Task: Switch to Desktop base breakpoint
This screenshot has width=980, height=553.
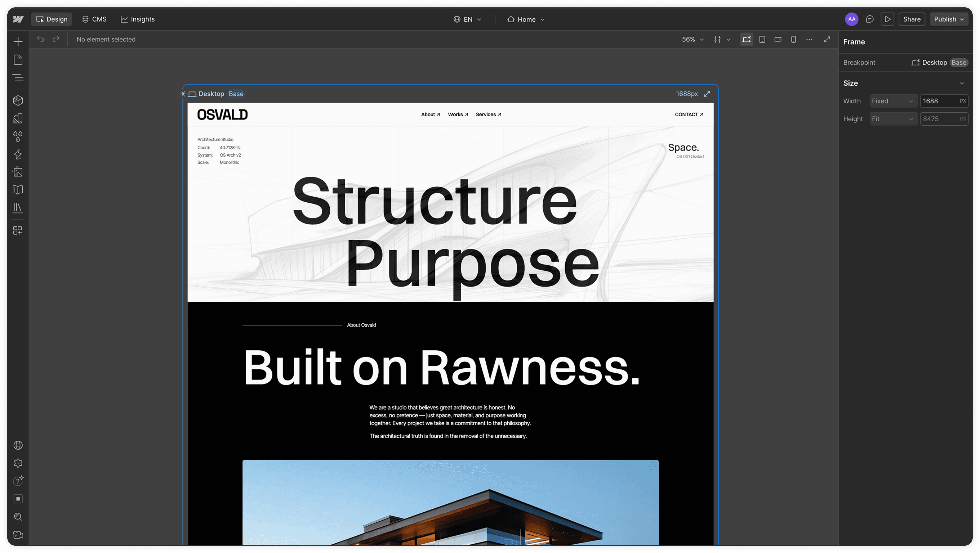Action: 747,39
